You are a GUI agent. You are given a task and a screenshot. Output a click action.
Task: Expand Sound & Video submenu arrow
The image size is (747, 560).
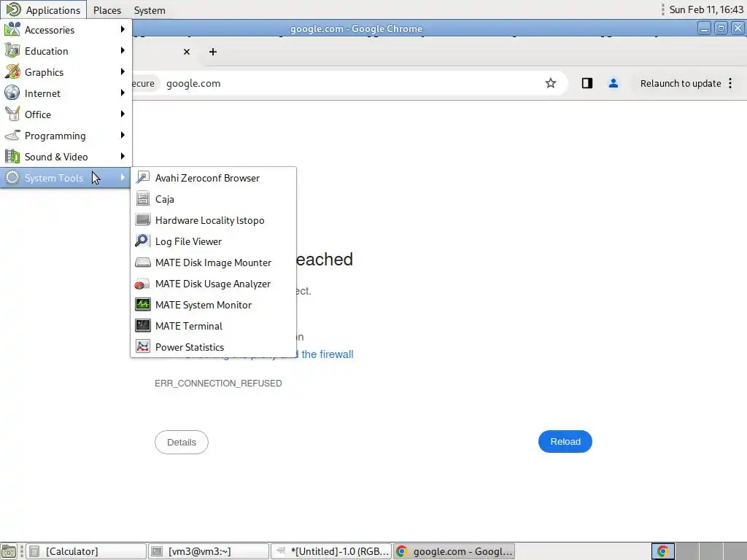(x=123, y=156)
